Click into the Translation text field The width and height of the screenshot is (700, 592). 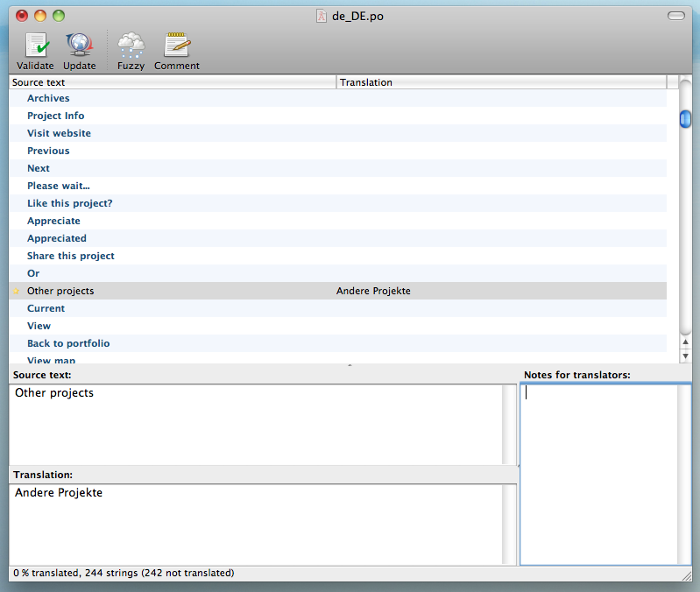(x=254, y=523)
